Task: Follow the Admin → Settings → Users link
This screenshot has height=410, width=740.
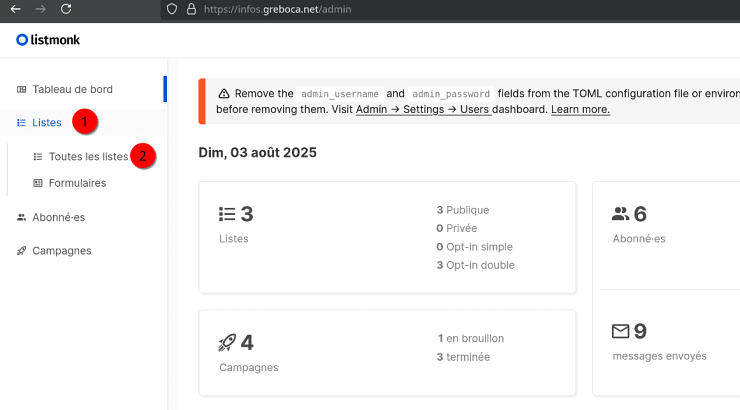Action: coord(423,109)
